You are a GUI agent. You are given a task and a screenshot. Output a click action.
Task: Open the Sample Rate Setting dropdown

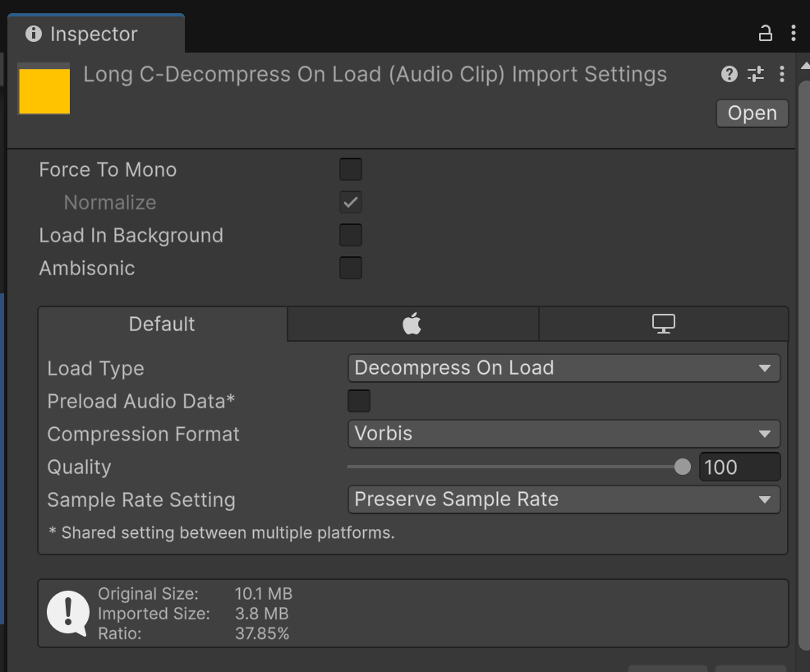pos(564,499)
